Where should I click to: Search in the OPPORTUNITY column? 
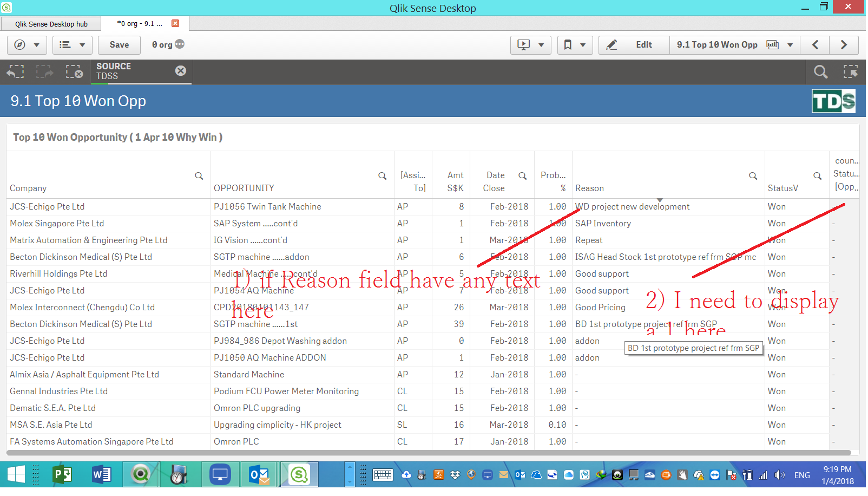point(383,176)
